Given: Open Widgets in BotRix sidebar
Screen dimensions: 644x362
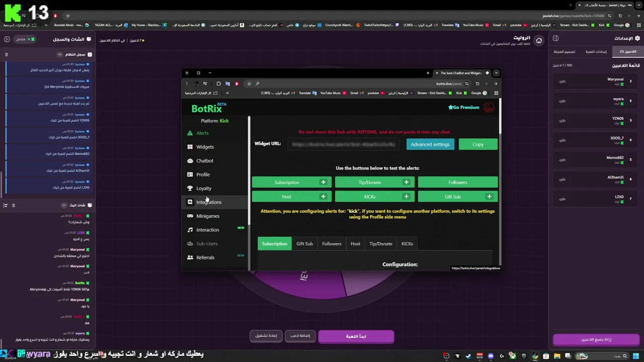Looking at the screenshot, I should [205, 147].
